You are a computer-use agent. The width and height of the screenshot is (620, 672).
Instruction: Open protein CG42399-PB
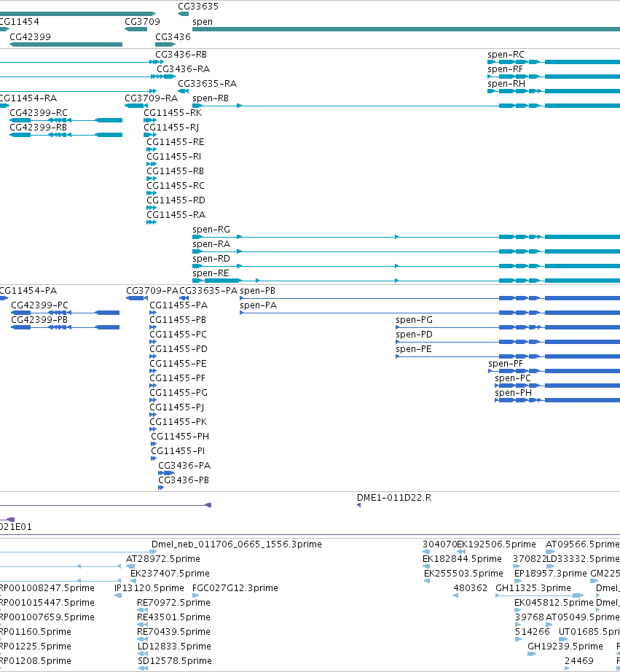coord(39,320)
